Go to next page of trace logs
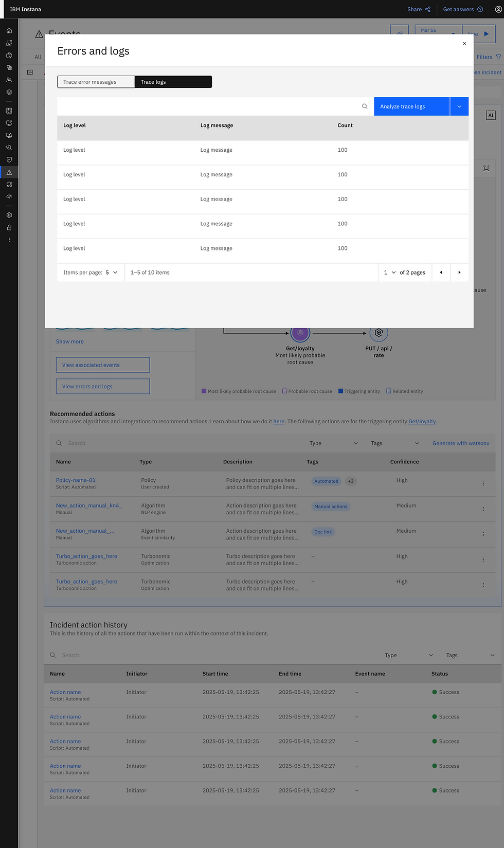This screenshot has width=504, height=848. 459,273
